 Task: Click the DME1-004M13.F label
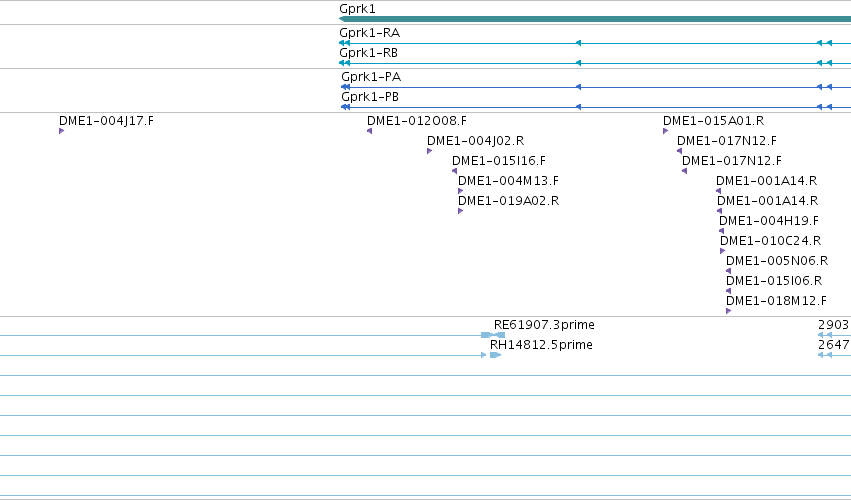tap(508, 181)
